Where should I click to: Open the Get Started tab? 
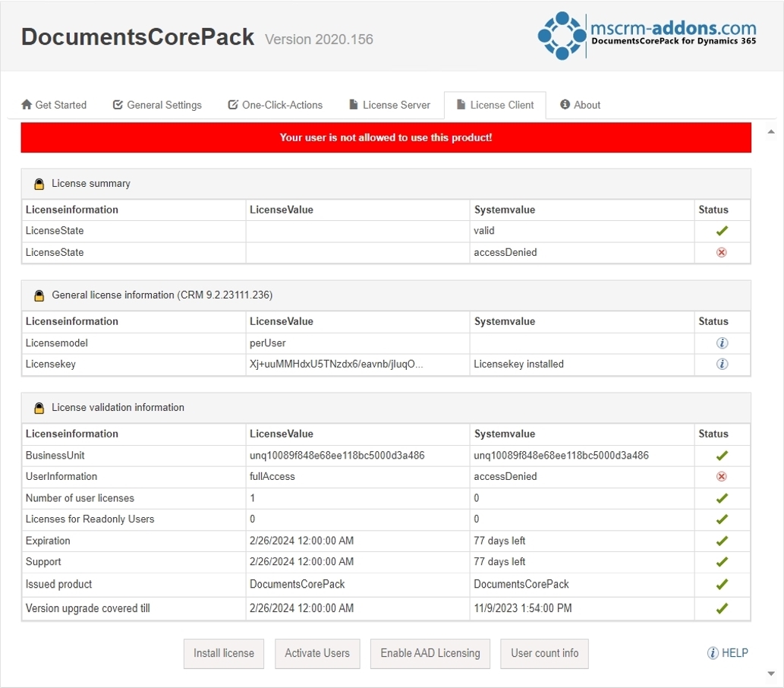(x=54, y=105)
